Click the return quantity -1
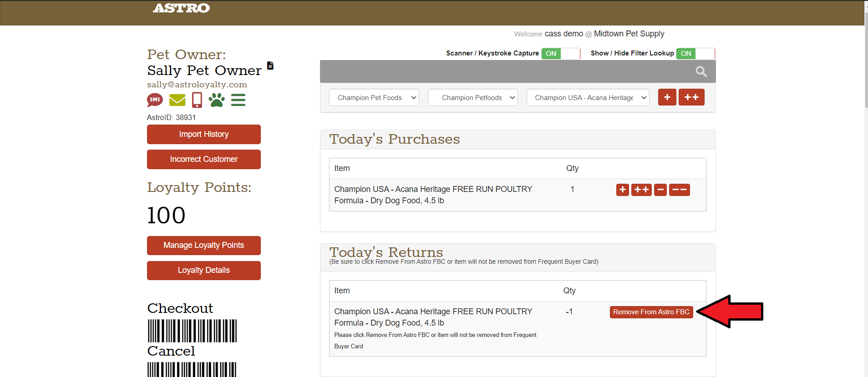This screenshot has width=868, height=377. coord(569,312)
